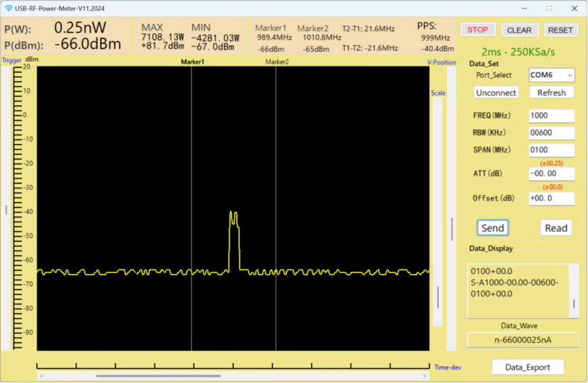The image size is (588, 383).
Task: Click the Offset (dB) input field
Action: (551, 198)
